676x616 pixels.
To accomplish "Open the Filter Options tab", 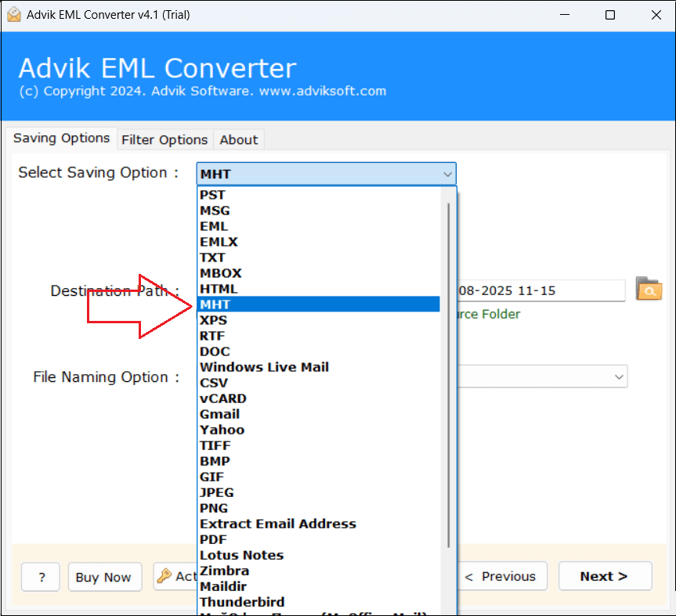I will point(164,140).
